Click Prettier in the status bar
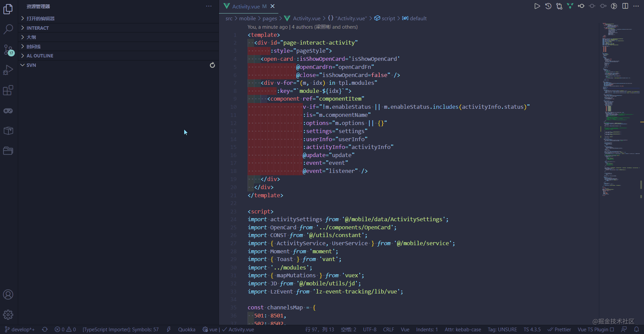644x334 pixels. [x=559, y=329]
